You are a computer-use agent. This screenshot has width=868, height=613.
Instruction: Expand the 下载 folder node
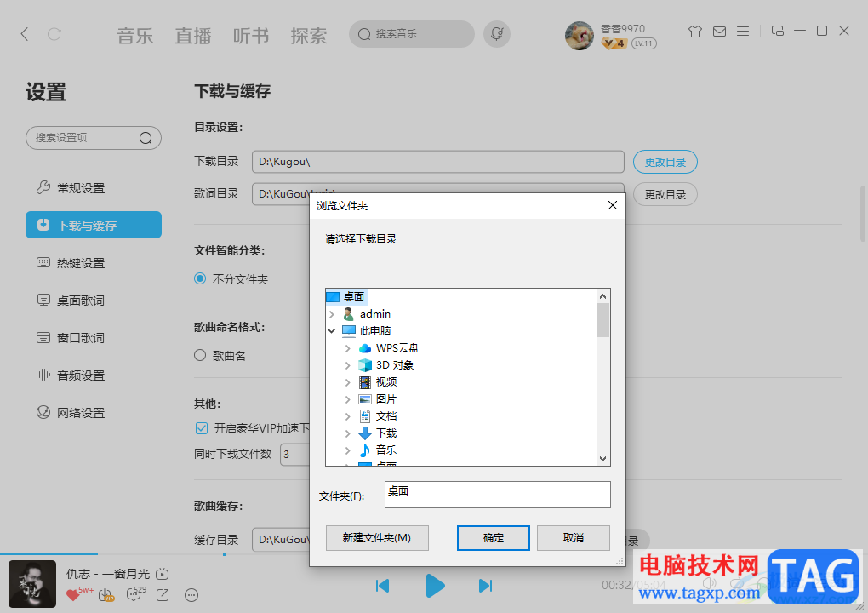coord(348,433)
